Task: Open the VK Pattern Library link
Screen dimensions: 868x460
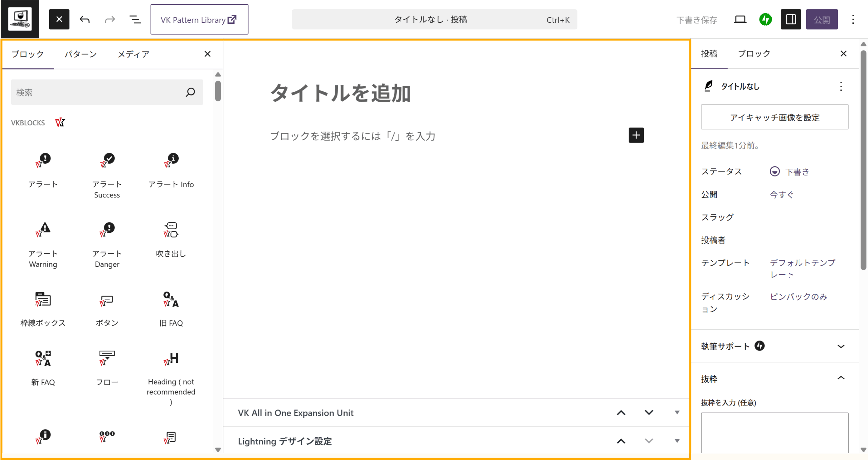Action: (199, 20)
